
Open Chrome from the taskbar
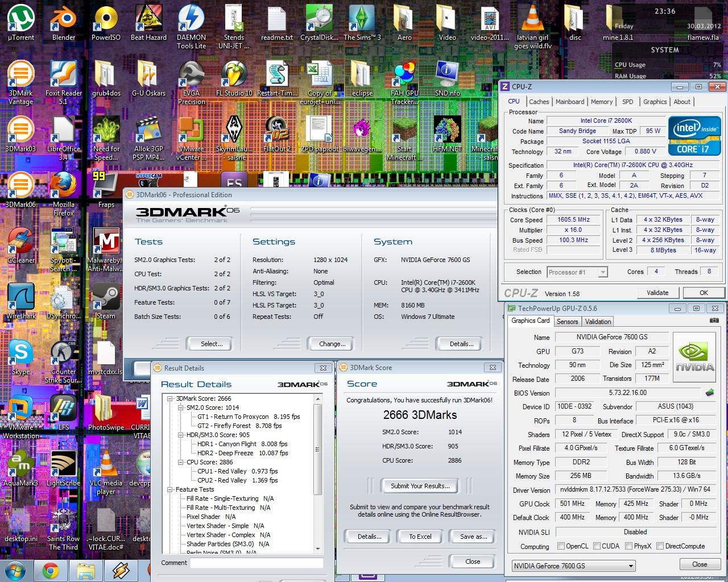(x=50, y=570)
